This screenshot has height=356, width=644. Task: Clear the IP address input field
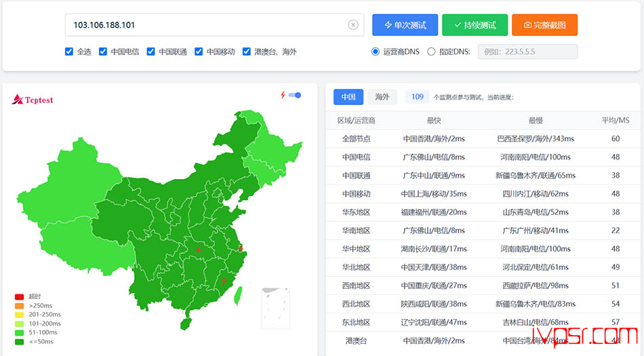[x=353, y=25]
